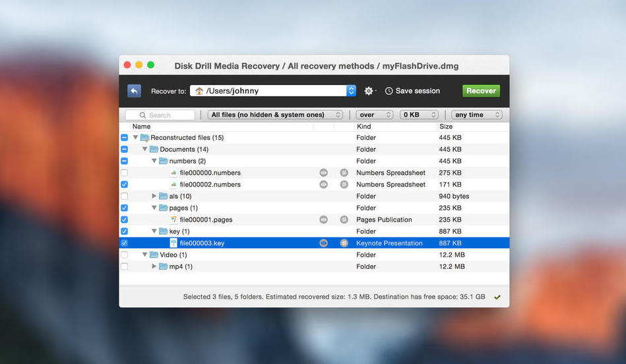The width and height of the screenshot is (626, 364).
Task: Click the '12.2 MB' size in Video row
Action: pos(452,255)
